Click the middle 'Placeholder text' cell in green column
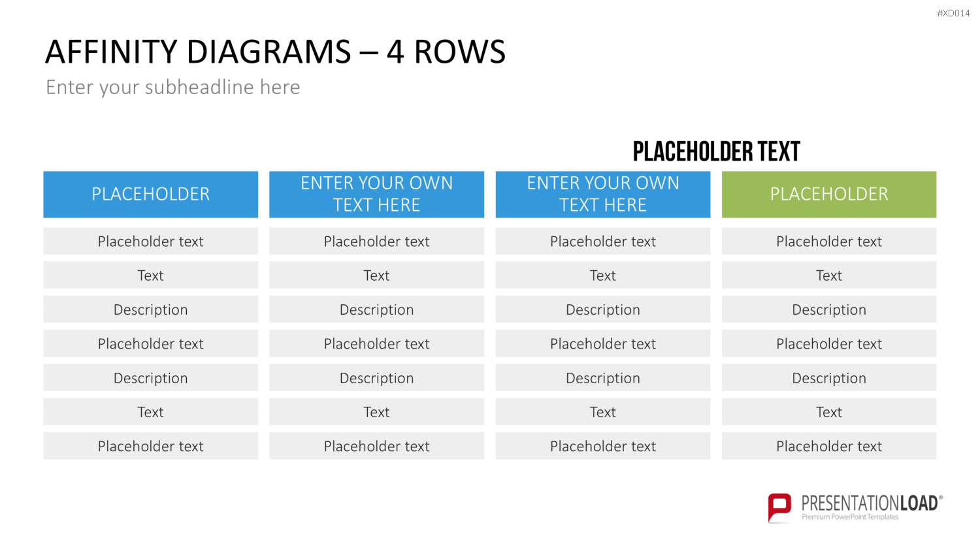This screenshot has width=980, height=551. [x=829, y=343]
